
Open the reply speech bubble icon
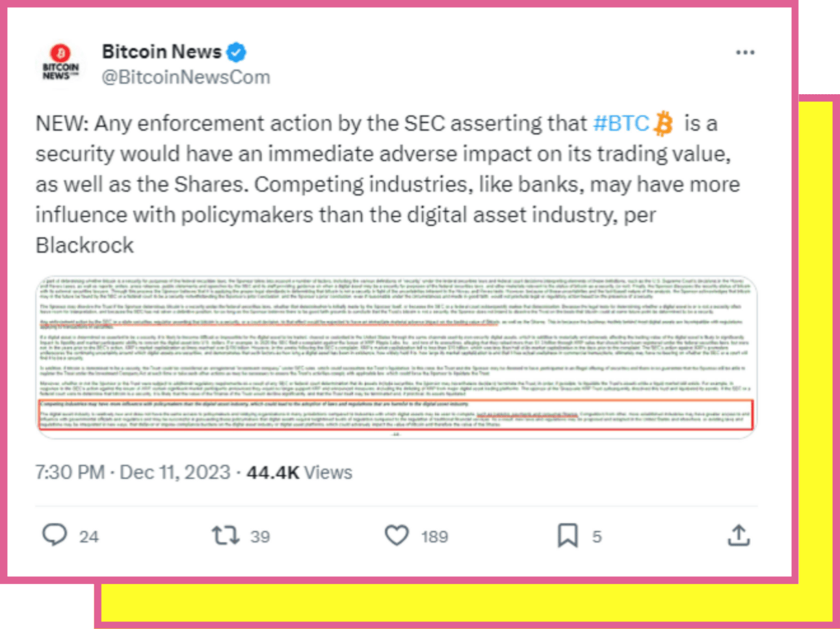tap(55, 535)
